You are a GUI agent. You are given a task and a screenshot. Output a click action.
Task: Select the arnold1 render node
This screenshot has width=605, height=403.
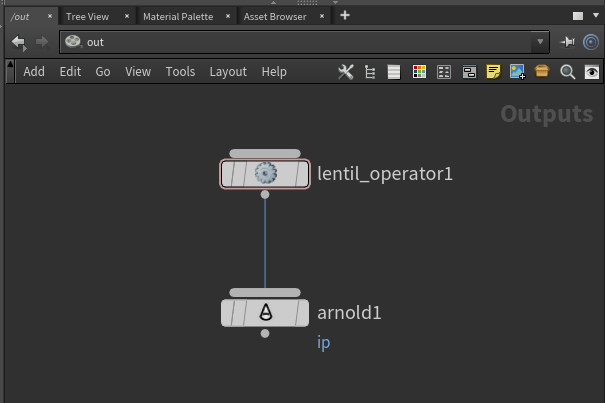coord(265,313)
